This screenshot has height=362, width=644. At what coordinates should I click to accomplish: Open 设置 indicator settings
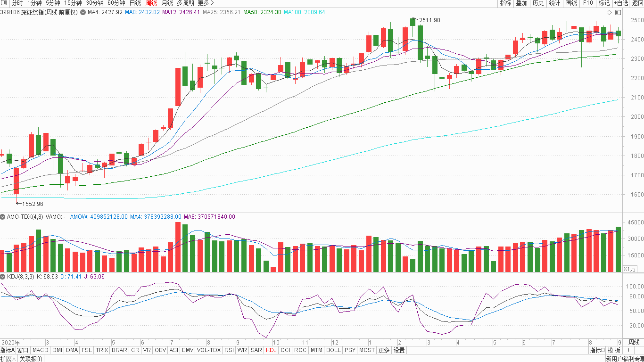point(399,350)
